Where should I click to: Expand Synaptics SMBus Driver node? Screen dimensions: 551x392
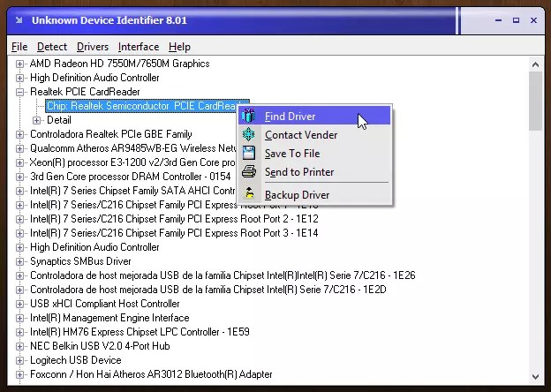tap(19, 261)
